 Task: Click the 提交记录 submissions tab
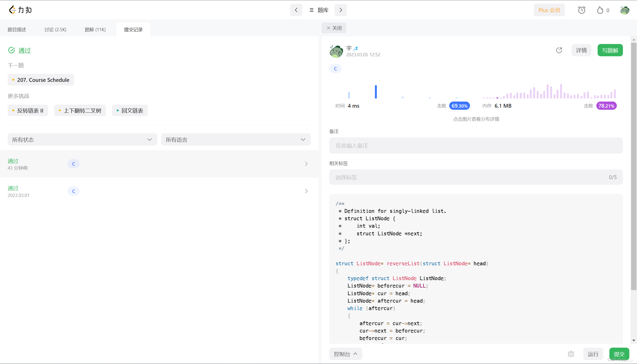pos(133,29)
